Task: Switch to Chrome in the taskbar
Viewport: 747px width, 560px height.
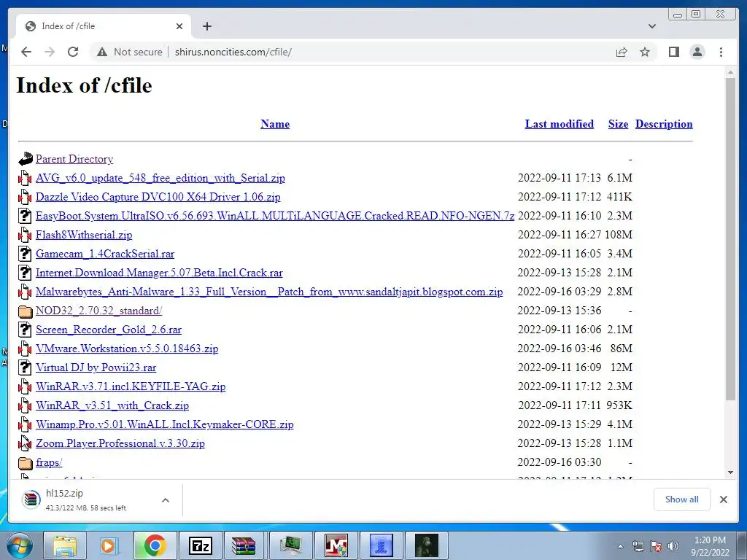Action: point(155,545)
